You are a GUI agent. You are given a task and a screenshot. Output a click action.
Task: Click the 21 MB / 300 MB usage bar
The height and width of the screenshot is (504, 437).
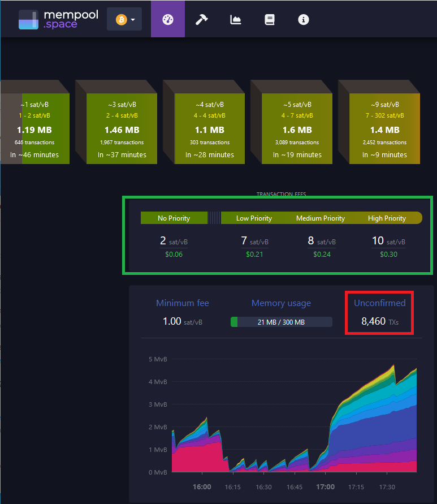[x=282, y=322]
